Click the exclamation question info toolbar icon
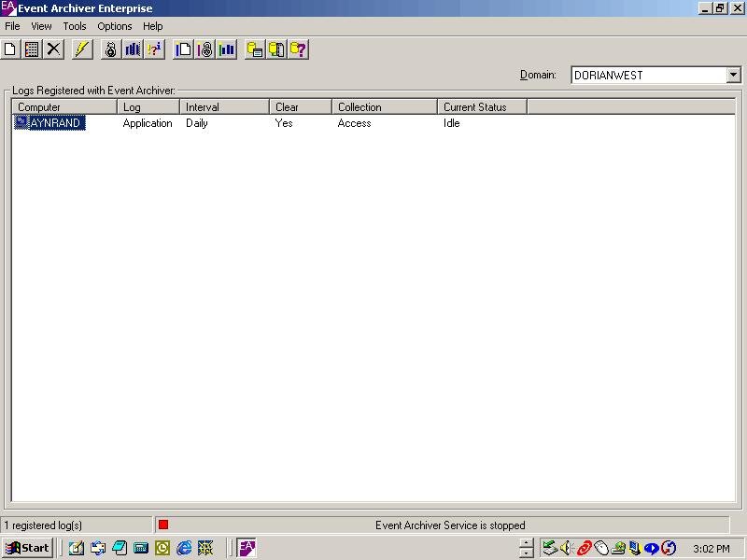 [x=154, y=49]
